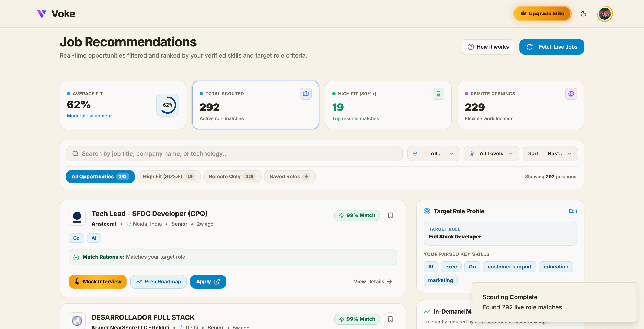Image resolution: width=644 pixels, height=329 pixels.
Task: Select the Total Scouted stat card
Action: coord(255,105)
